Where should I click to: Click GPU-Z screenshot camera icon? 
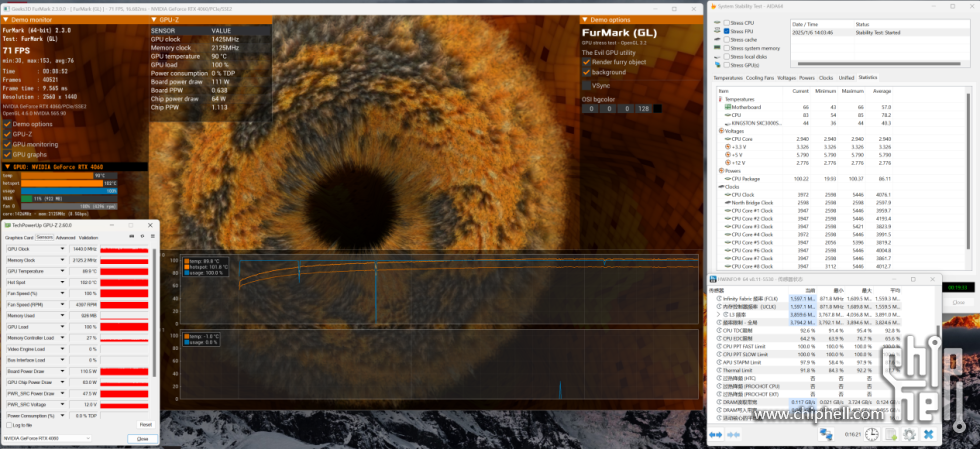pyautogui.click(x=131, y=236)
